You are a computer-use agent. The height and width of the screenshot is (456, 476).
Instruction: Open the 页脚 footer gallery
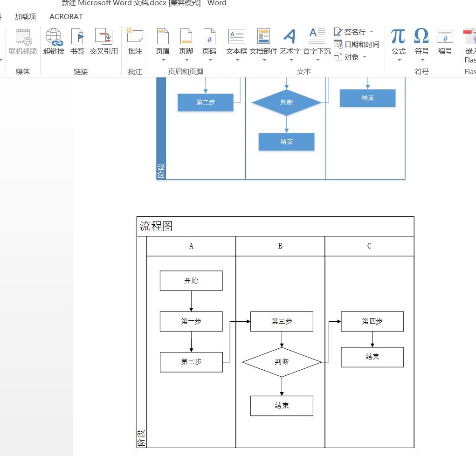186,42
